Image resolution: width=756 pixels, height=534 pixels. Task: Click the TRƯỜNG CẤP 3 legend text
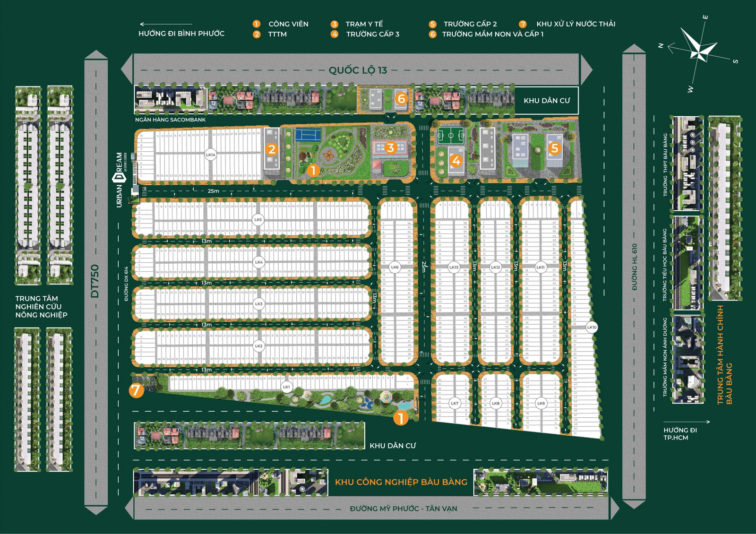373,34
